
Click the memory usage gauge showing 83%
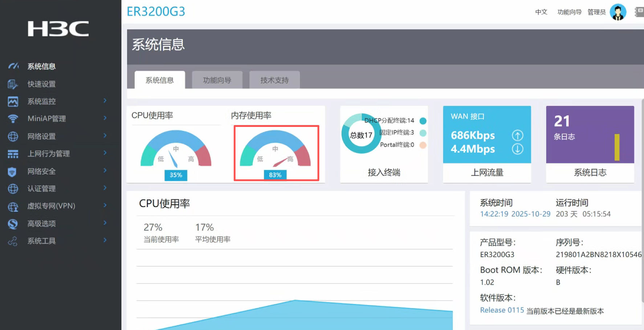(x=276, y=153)
